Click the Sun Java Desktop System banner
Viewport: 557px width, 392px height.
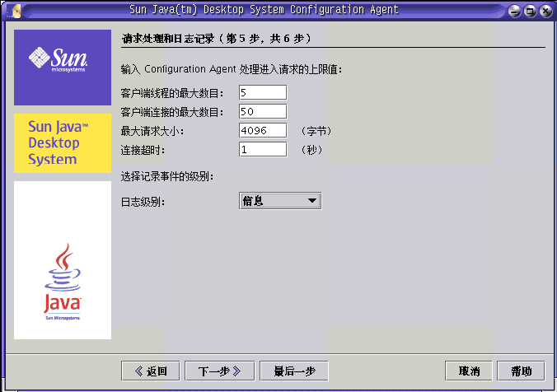point(63,143)
